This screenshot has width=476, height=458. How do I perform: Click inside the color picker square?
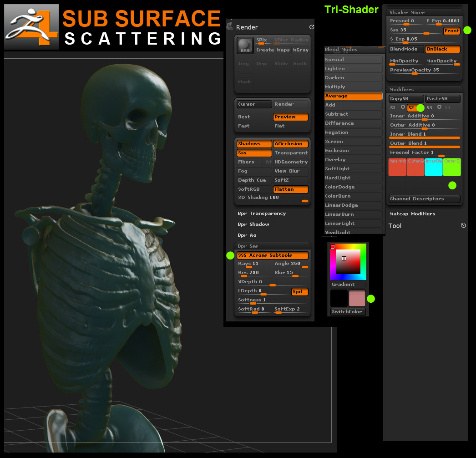[348, 262]
